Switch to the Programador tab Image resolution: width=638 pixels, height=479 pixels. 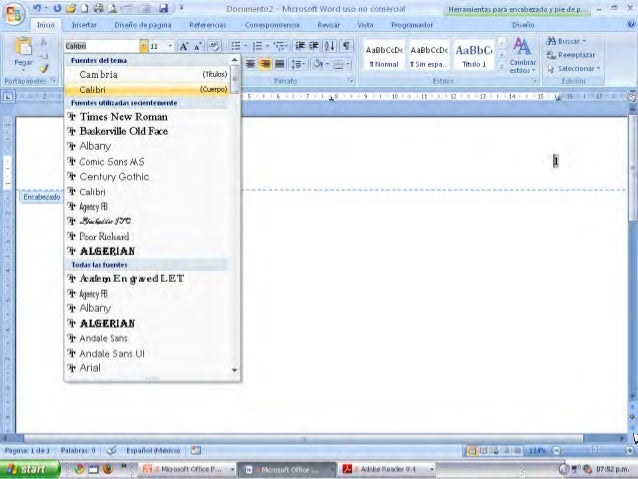coord(412,25)
